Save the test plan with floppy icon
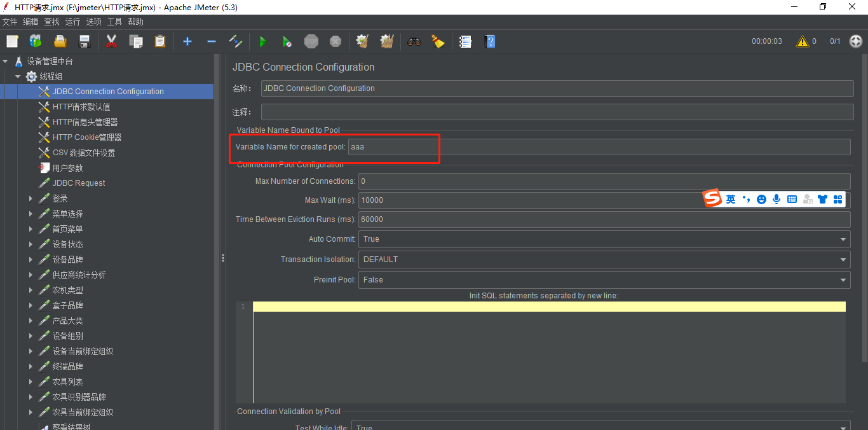Screen dimensions: 868x430 [84, 41]
